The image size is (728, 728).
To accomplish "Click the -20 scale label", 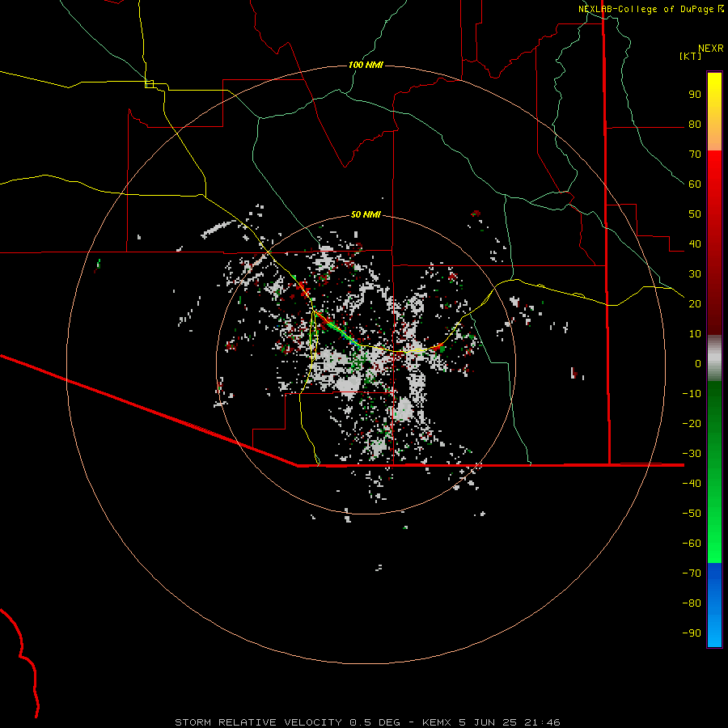I will 692,423.
